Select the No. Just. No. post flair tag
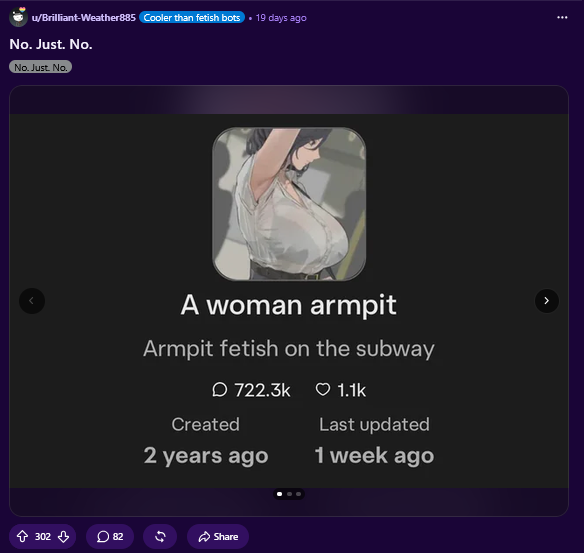The image size is (584, 553). [41, 67]
